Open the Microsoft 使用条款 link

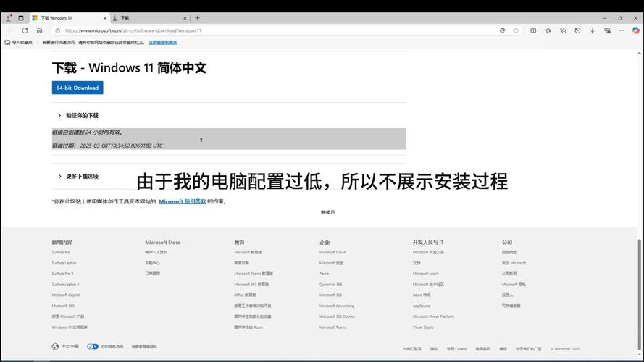[183, 201]
